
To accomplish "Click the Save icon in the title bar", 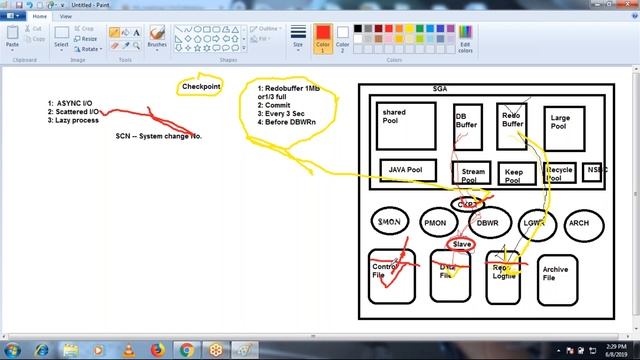I will (x=19, y=5).
